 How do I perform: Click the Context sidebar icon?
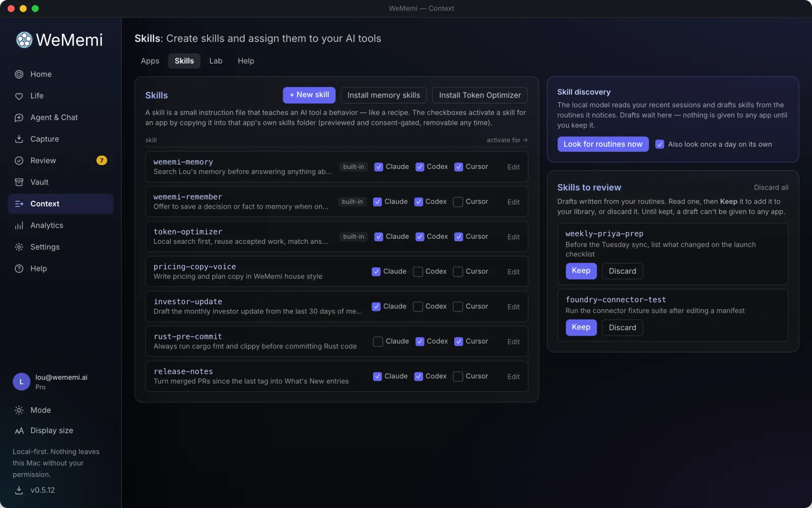(19, 204)
